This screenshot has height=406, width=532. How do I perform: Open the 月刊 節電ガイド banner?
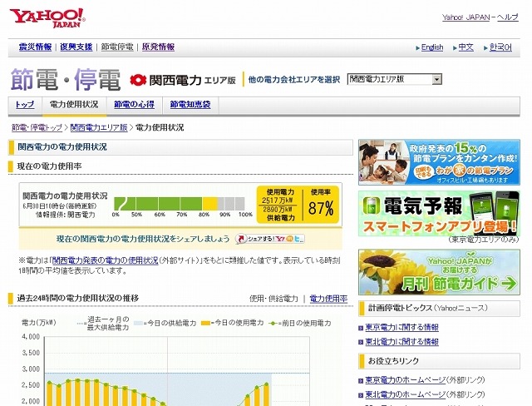[x=439, y=272]
